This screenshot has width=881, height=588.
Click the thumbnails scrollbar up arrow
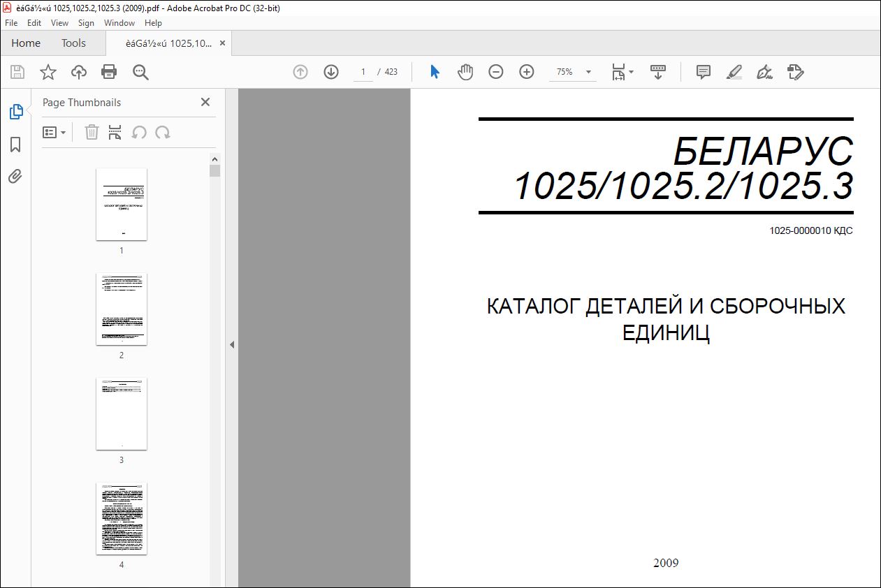pos(214,159)
